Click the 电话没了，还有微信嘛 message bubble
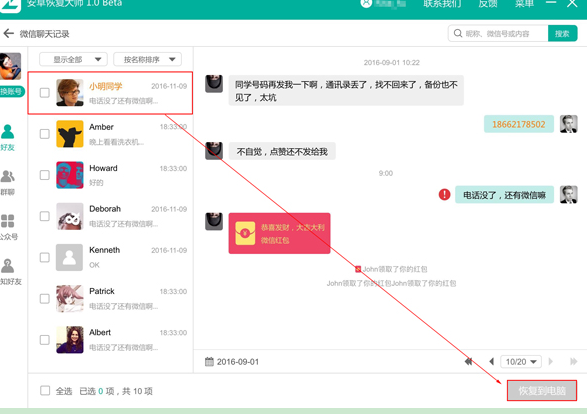 [504, 195]
